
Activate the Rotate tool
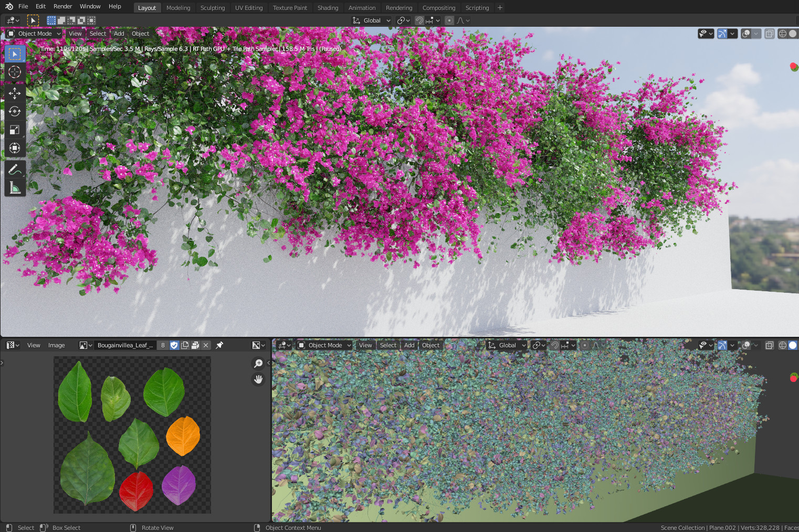15,111
